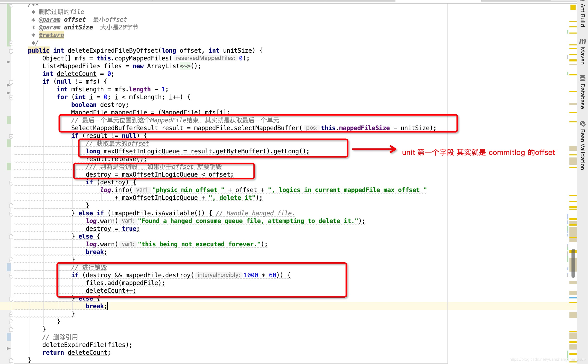Screen dimensions: 588x364
Task: Collapse the 'if (null != mfs)' block
Action: [x=11, y=82]
